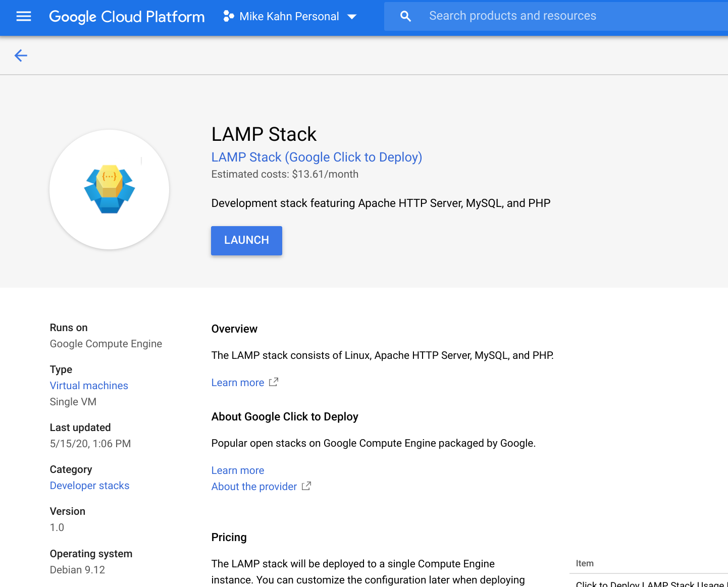Viewport: 728px width, 587px height.
Task: Select the Single VM text
Action: 73,402
